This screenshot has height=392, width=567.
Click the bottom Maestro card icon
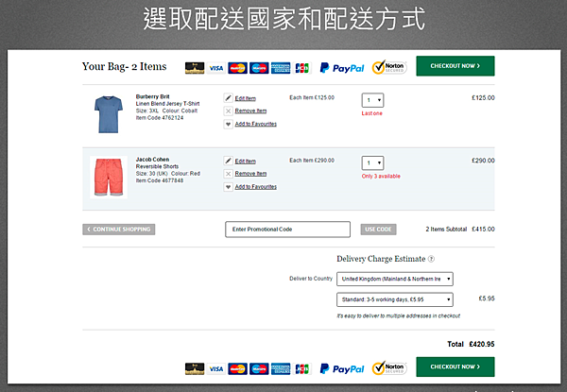point(259,369)
